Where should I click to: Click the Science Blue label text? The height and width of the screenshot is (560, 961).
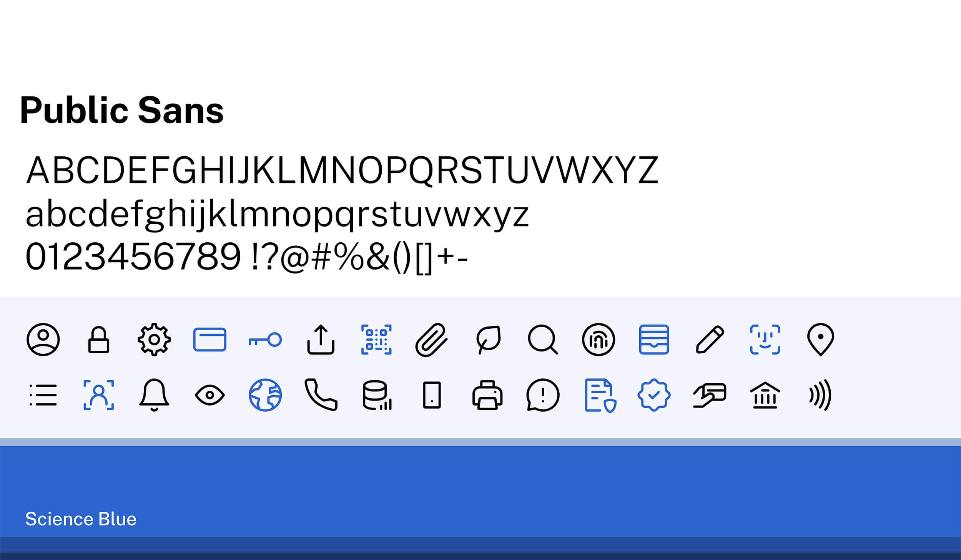tap(81, 519)
